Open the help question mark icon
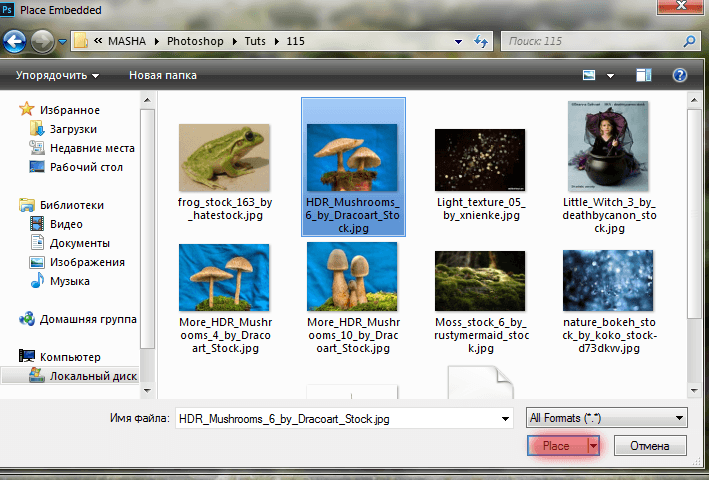Viewport: 709px width, 480px height. [680, 75]
